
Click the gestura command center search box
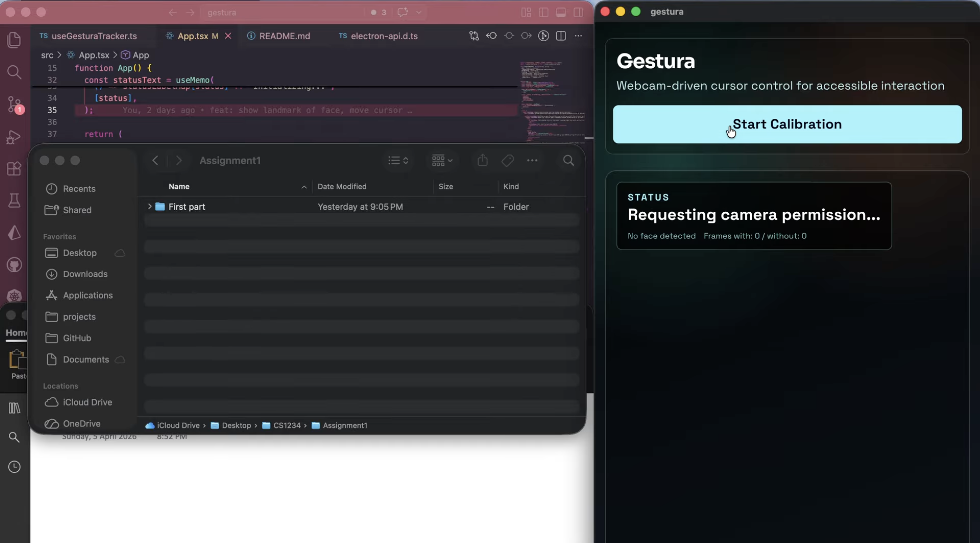[x=282, y=13]
